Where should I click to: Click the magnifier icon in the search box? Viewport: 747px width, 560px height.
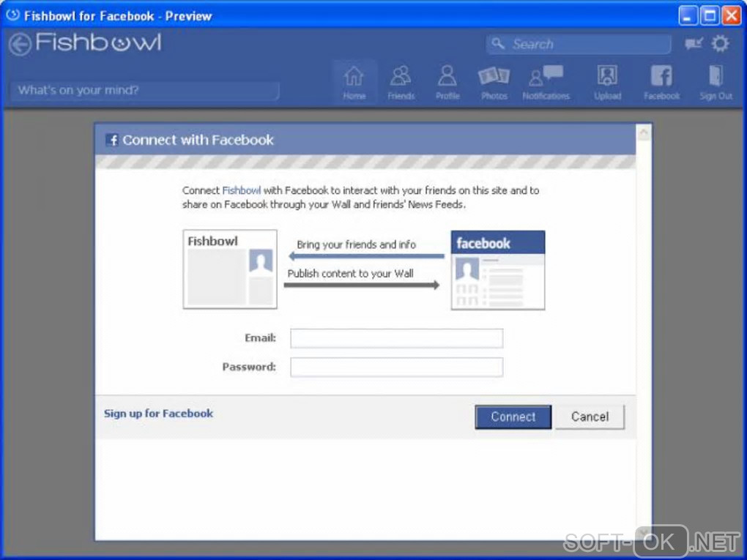498,44
